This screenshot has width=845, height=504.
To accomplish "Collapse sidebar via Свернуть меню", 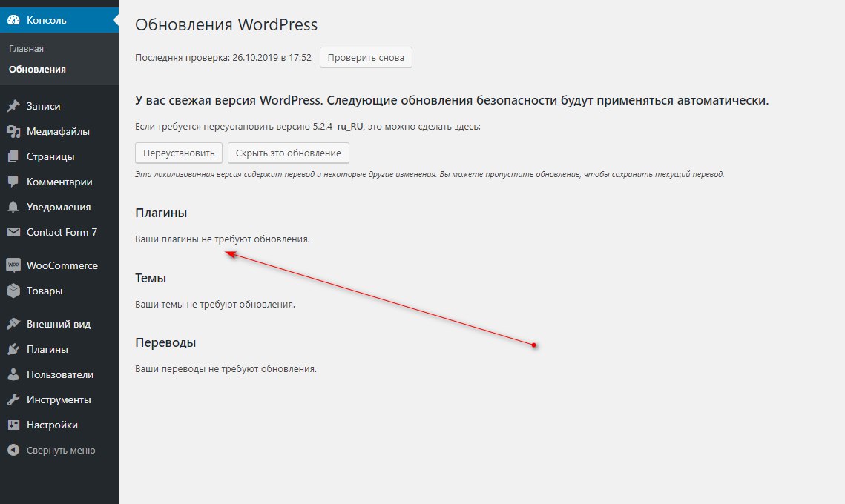I will click(x=59, y=450).
